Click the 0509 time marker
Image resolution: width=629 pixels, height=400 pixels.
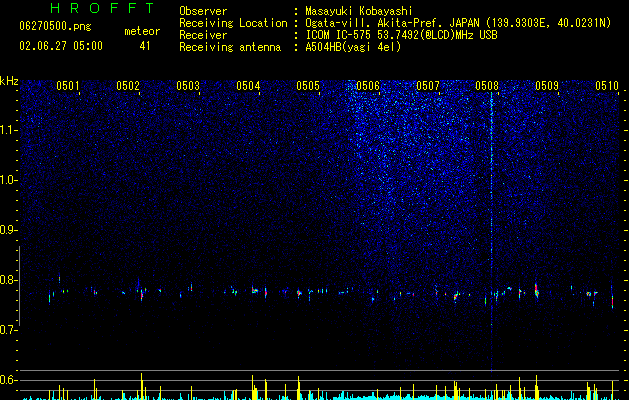(547, 86)
